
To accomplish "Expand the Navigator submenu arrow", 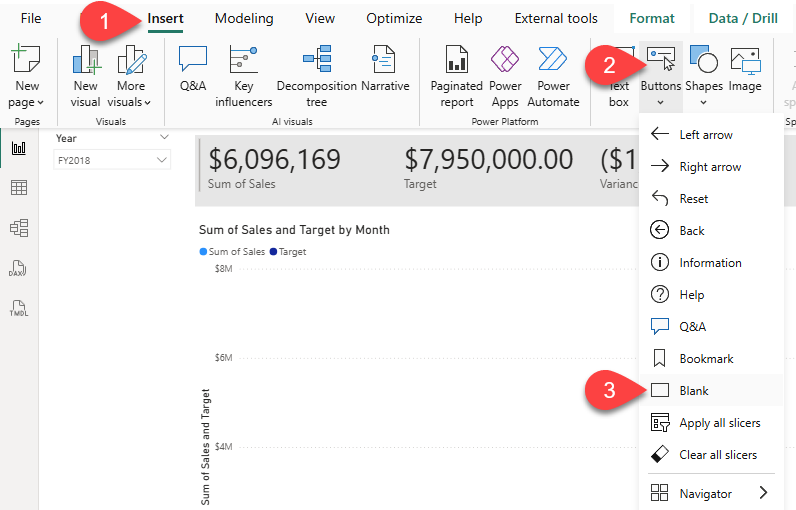I will 764,493.
